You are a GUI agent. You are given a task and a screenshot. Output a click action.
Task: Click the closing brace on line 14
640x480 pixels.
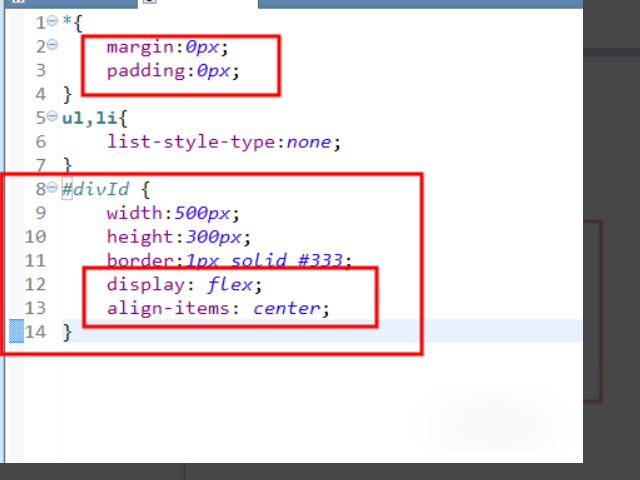point(67,332)
